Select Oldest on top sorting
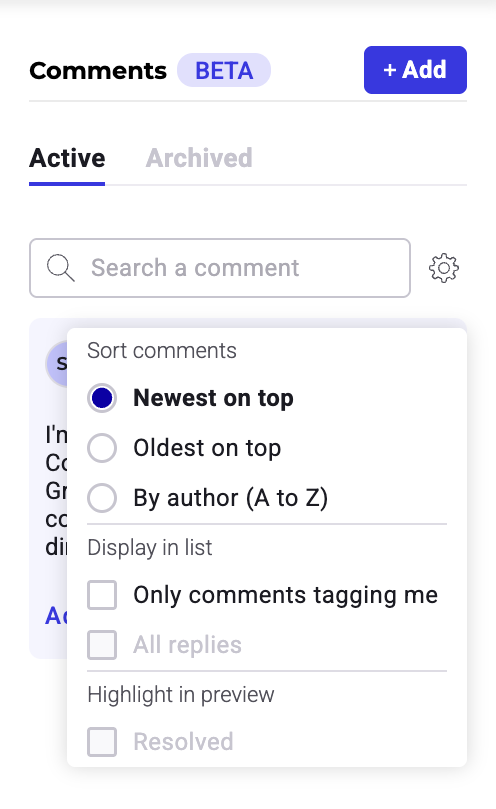 [102, 448]
